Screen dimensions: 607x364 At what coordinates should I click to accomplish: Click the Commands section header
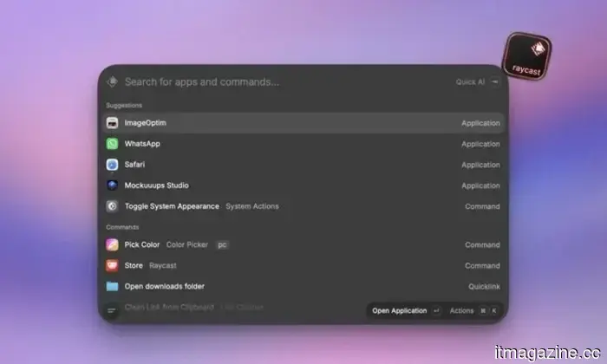(x=122, y=227)
